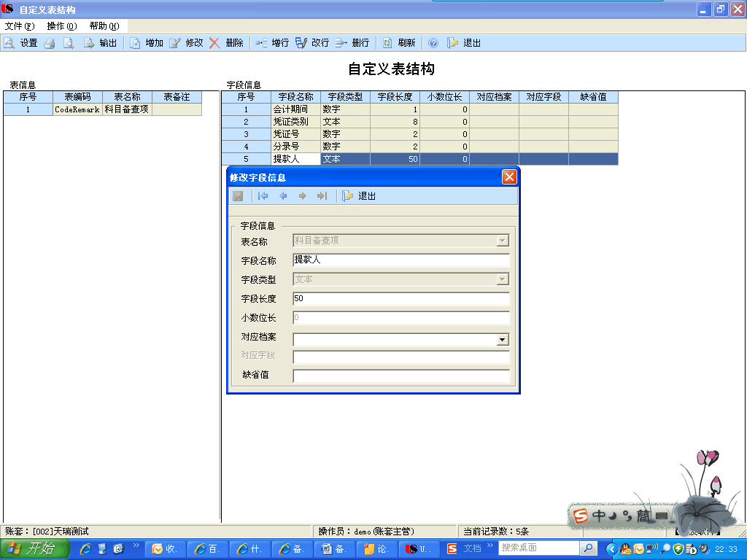Viewport: 747px width, 560px height.
Task: Open print preview from the main toolbar
Action: click(x=69, y=43)
